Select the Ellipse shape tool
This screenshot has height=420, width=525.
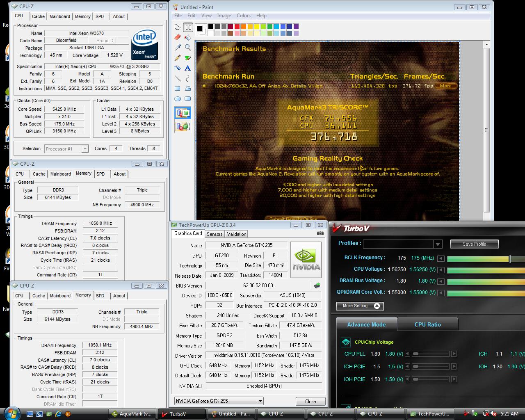[178, 99]
